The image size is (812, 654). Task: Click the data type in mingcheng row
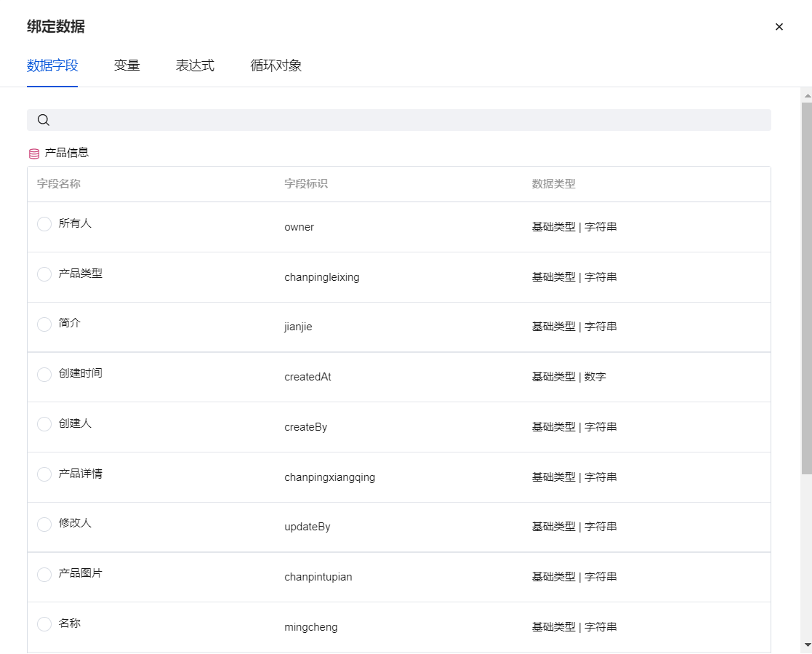coord(574,627)
